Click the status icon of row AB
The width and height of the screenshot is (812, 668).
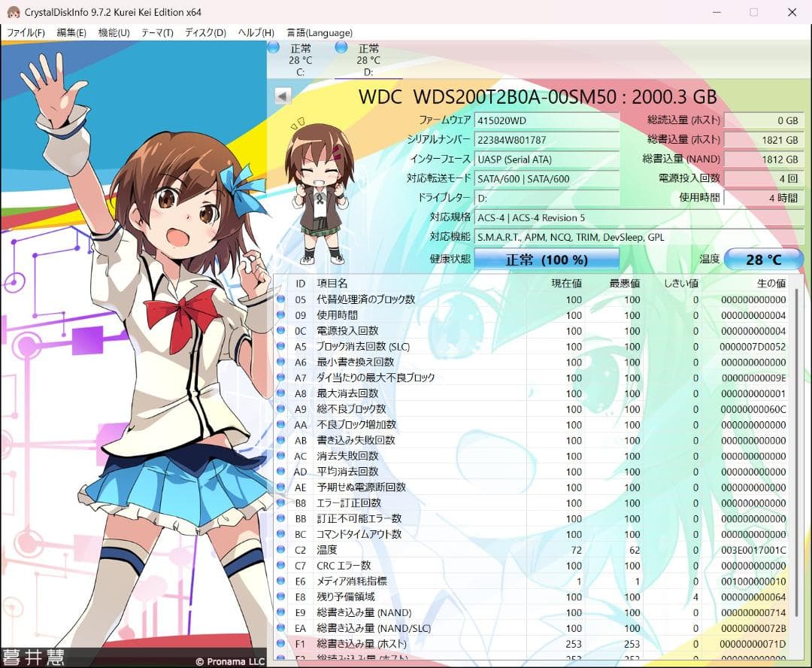[280, 440]
